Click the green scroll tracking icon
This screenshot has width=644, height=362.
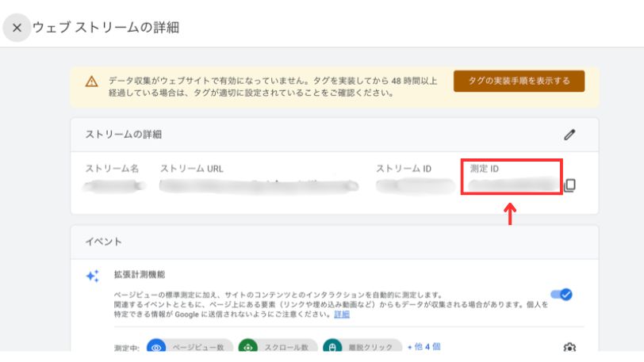(248, 347)
